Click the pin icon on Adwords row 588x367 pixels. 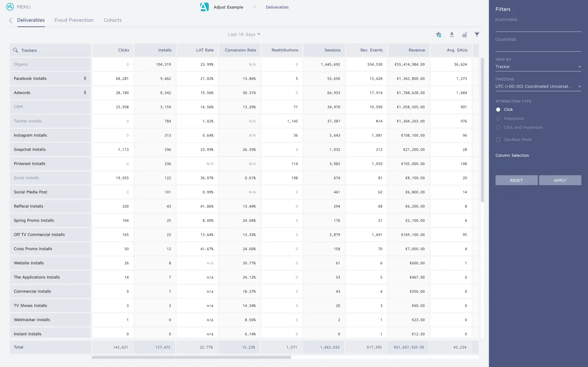[x=85, y=93]
